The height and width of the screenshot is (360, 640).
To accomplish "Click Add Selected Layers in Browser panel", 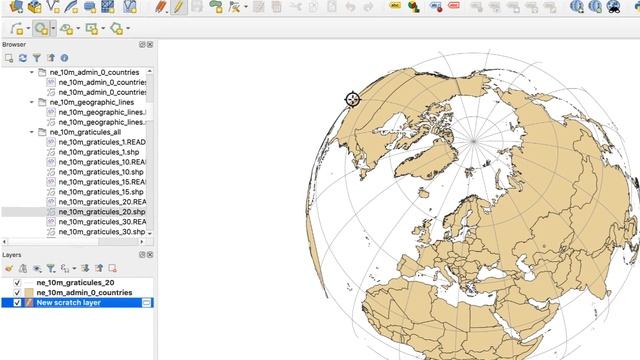I will [9, 58].
